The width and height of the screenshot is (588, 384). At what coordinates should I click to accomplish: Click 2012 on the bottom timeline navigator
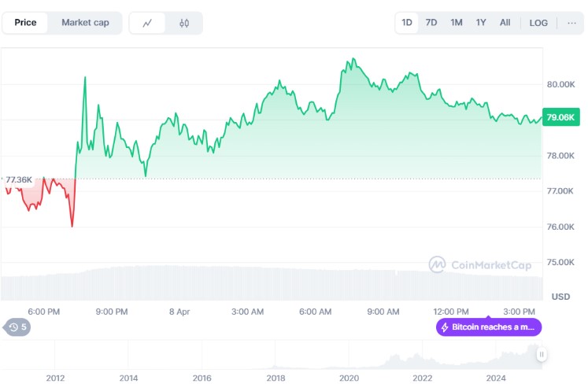pos(55,378)
